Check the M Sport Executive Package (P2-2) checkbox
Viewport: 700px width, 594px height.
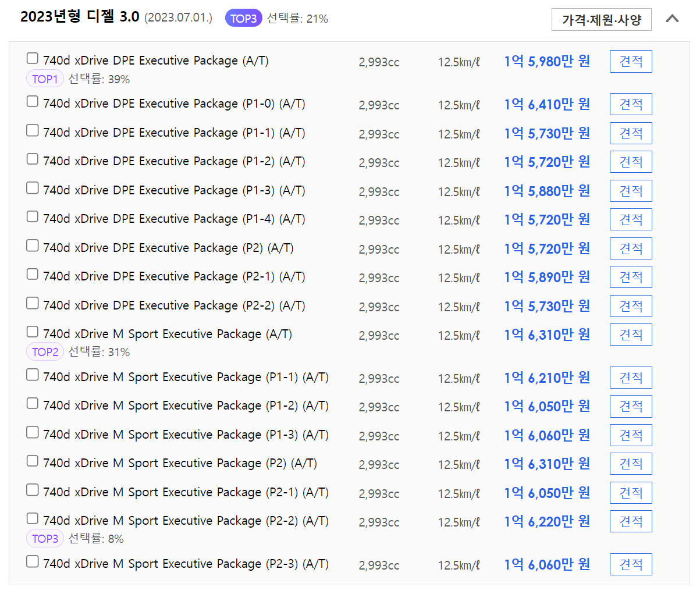(x=33, y=518)
